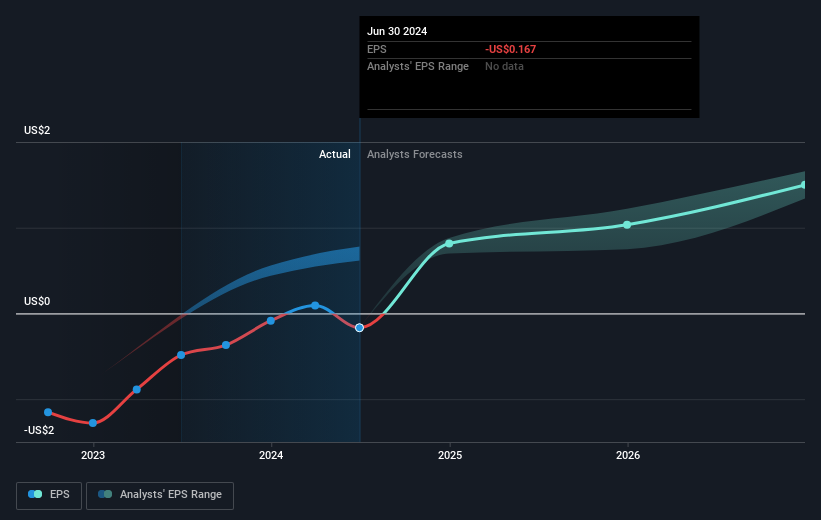Click the EPS point in spring 2023

point(137,389)
